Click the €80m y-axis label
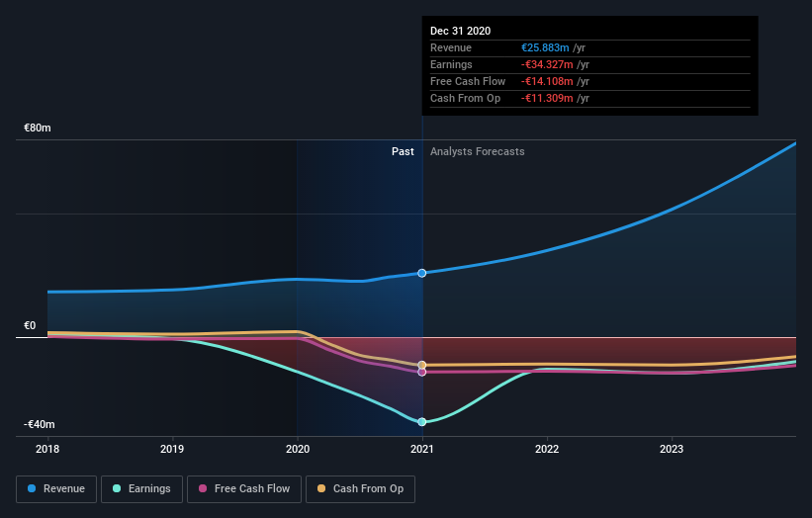812x518 pixels. pyautogui.click(x=38, y=128)
